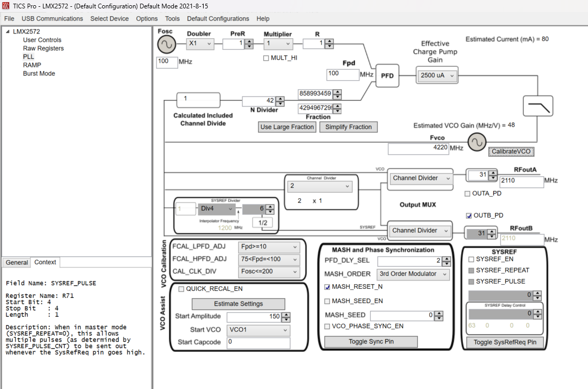Screen dimensions: 588x389
Task: Click the PFD block
Action: pyautogui.click(x=387, y=75)
